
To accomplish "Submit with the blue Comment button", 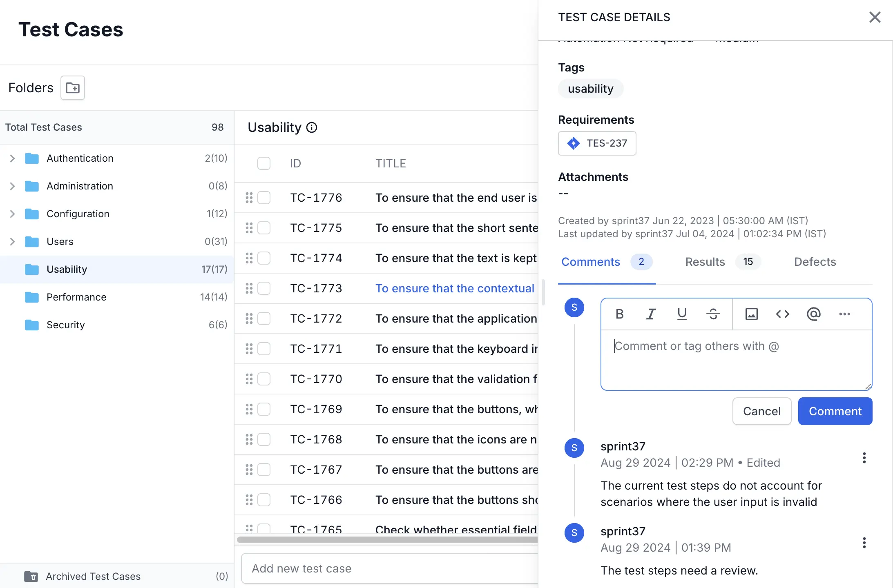I will point(835,411).
